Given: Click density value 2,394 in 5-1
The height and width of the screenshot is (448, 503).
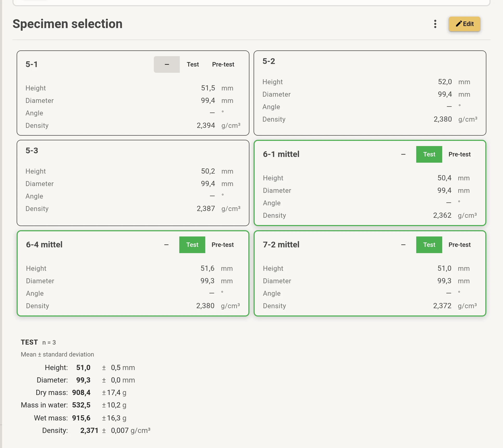Looking at the screenshot, I should point(206,126).
